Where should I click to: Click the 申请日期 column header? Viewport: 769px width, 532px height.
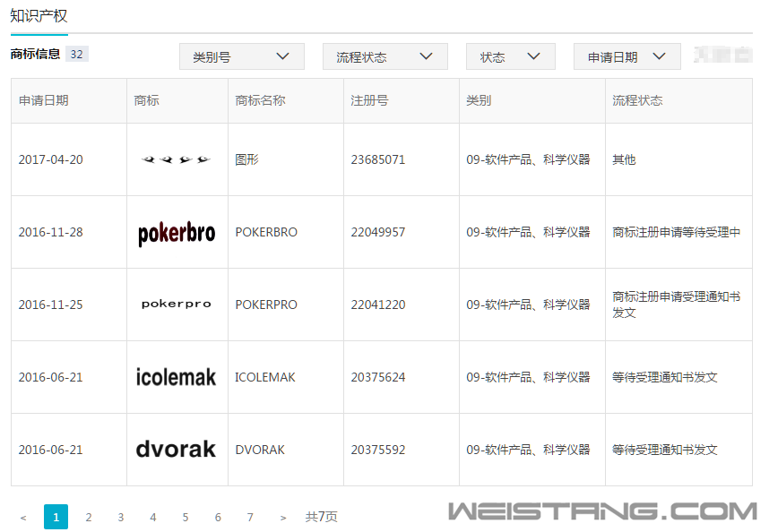(x=44, y=100)
